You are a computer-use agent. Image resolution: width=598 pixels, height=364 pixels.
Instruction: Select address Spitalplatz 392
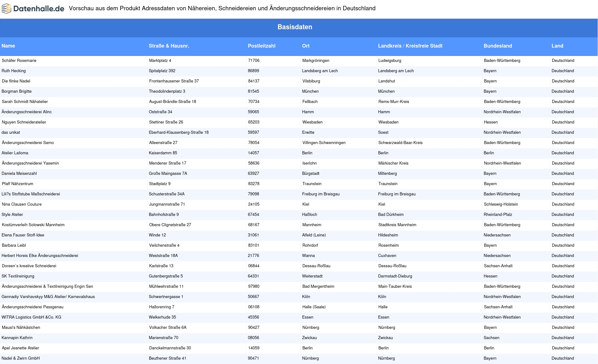tap(162, 71)
